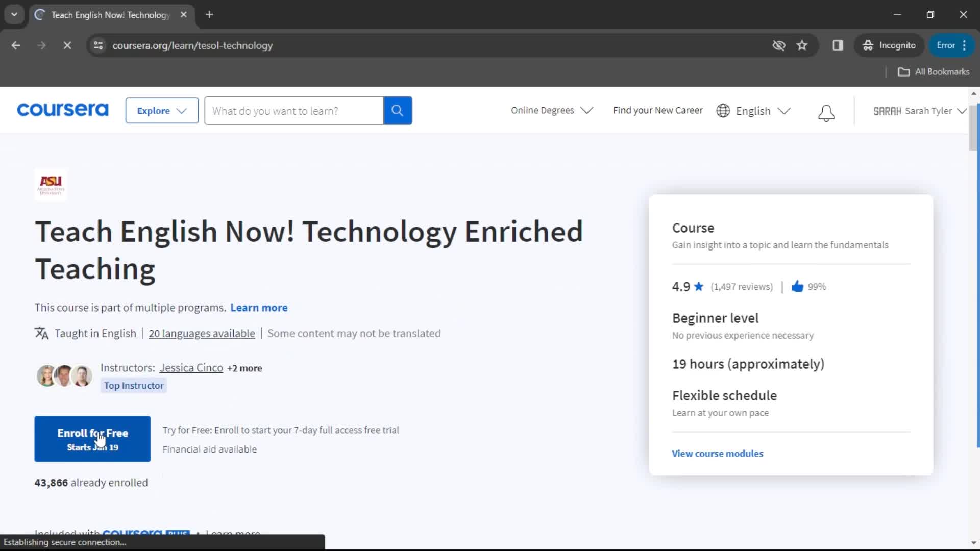
Task: Open the browser side panel icon
Action: point(838,45)
